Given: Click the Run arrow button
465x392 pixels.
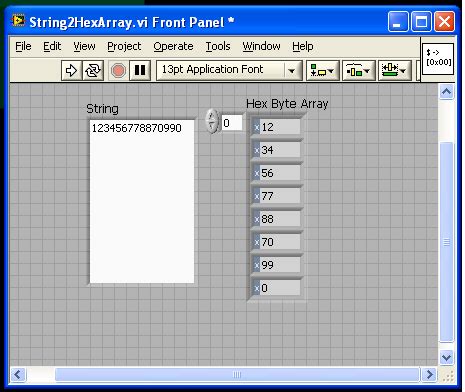Looking at the screenshot, I should 71,70.
